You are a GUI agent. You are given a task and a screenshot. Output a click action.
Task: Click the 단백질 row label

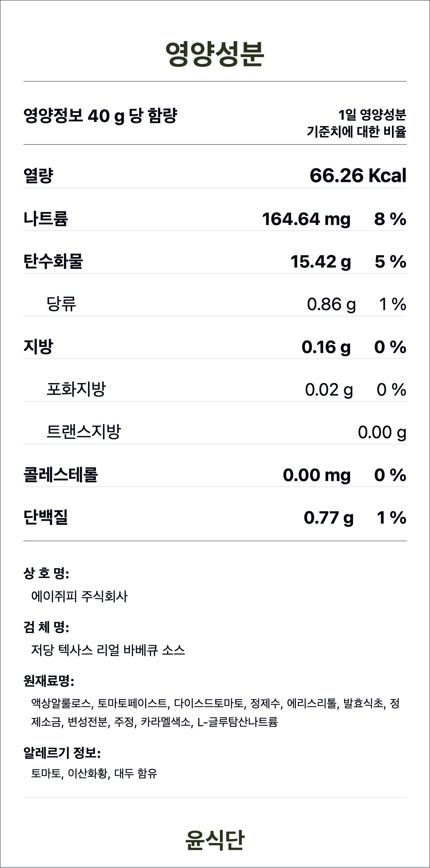(45, 517)
